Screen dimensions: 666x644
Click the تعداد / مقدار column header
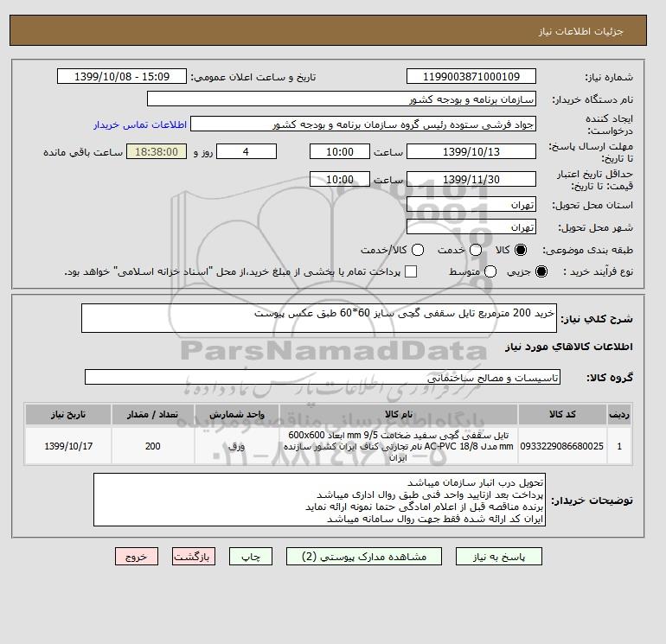tap(153, 414)
